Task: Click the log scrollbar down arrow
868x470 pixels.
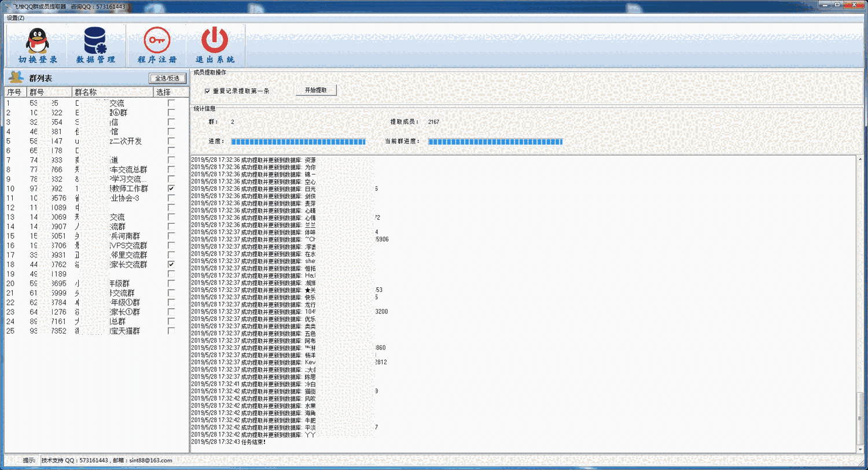Action: click(x=860, y=449)
